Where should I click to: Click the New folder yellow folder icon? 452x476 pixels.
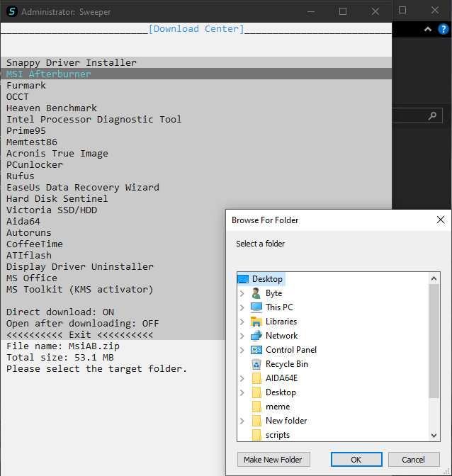[x=256, y=421]
